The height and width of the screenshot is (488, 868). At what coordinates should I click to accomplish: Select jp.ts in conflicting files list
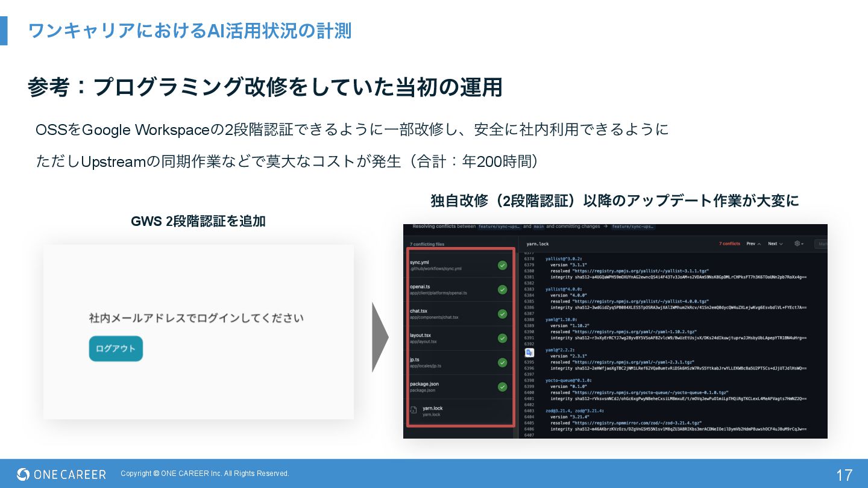[x=461, y=363]
